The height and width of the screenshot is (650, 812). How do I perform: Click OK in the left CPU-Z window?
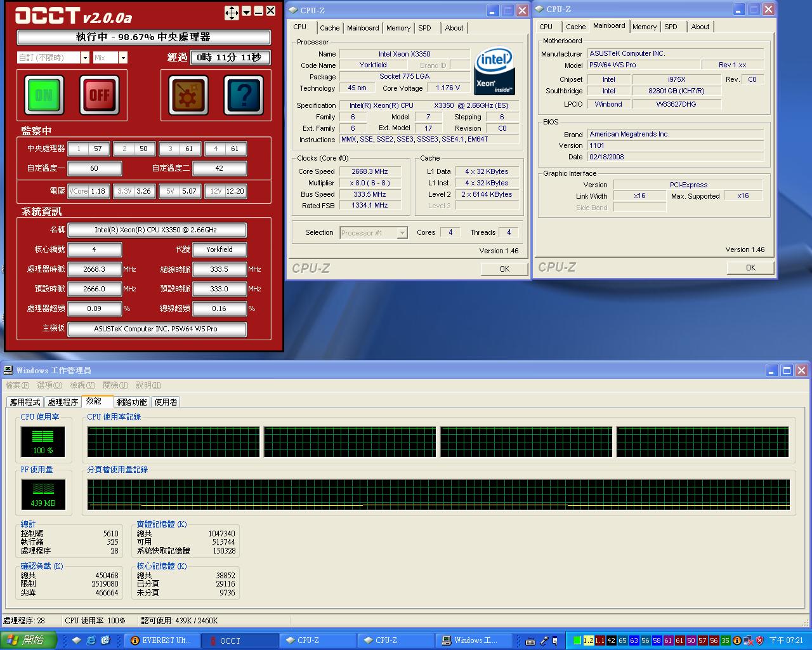pyautogui.click(x=504, y=269)
